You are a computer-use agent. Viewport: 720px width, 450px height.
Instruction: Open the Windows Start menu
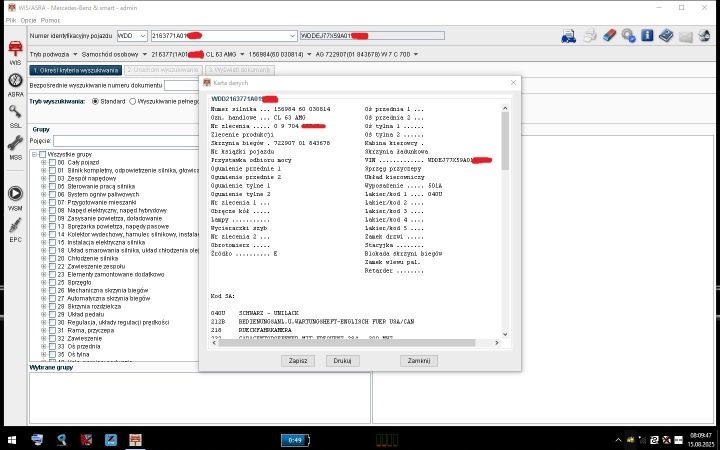[12, 440]
